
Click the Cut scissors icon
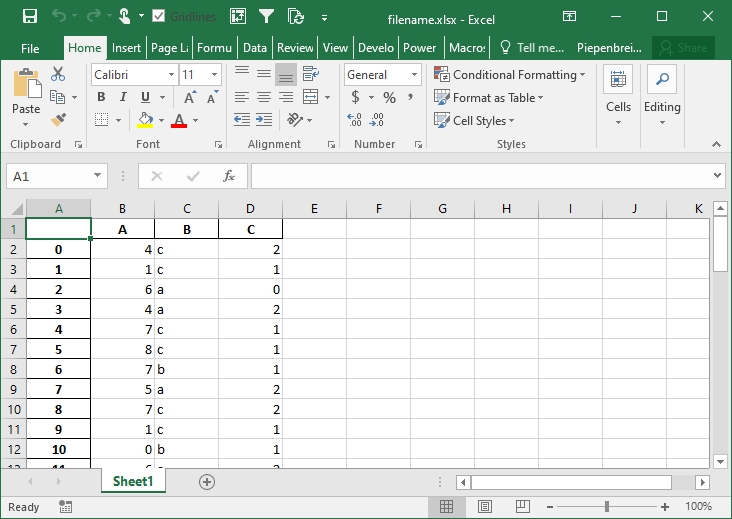(x=58, y=74)
